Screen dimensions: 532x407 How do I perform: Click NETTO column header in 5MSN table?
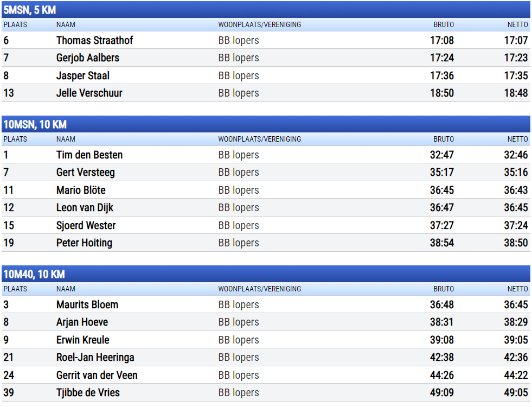[x=517, y=24]
